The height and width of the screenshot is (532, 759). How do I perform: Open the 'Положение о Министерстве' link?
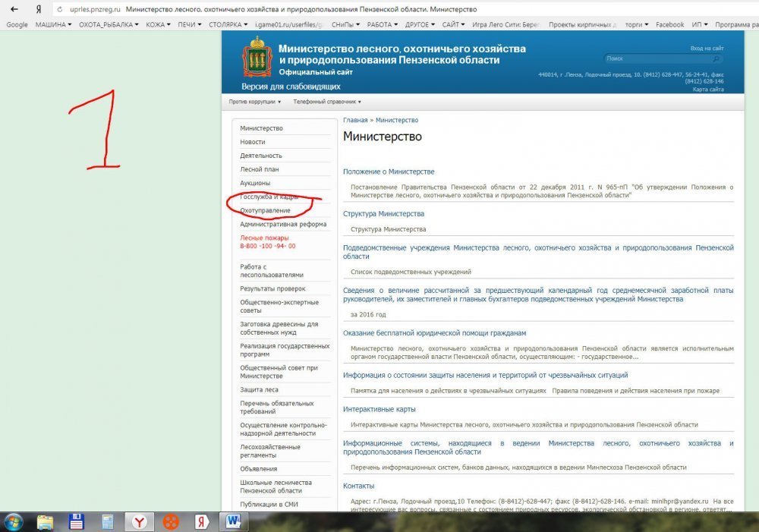click(x=389, y=172)
